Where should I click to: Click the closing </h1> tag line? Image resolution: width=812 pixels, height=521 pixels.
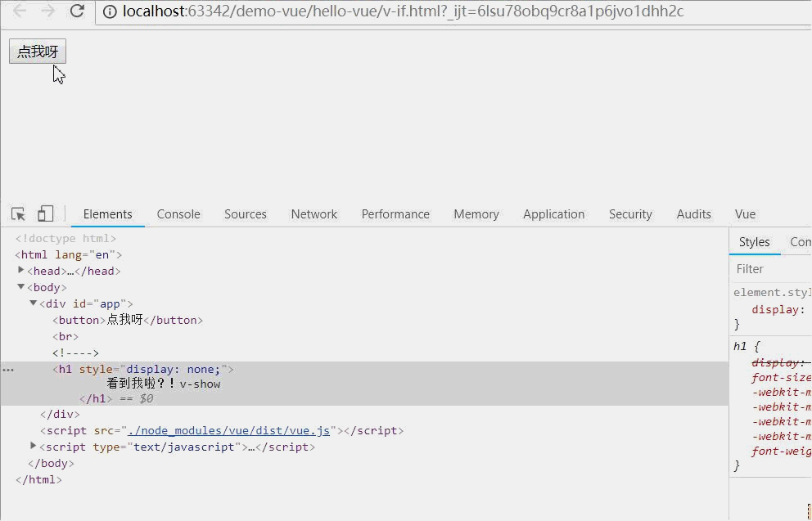point(96,399)
